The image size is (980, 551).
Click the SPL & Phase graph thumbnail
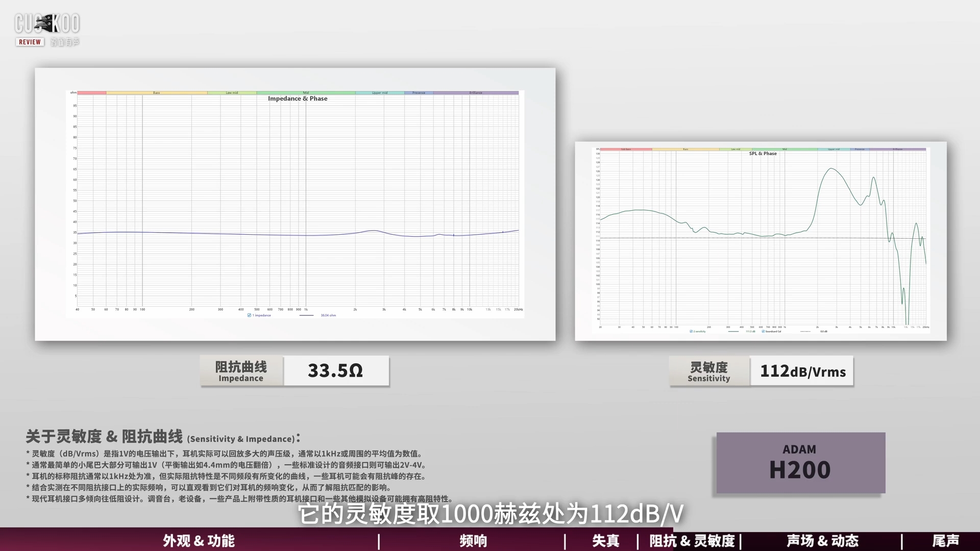click(761, 241)
